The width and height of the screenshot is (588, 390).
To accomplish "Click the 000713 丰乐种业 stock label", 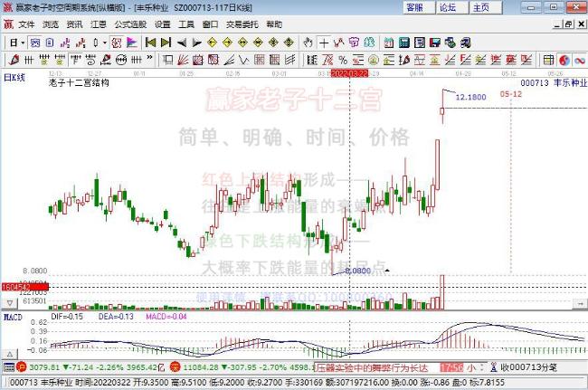I will click(554, 83).
